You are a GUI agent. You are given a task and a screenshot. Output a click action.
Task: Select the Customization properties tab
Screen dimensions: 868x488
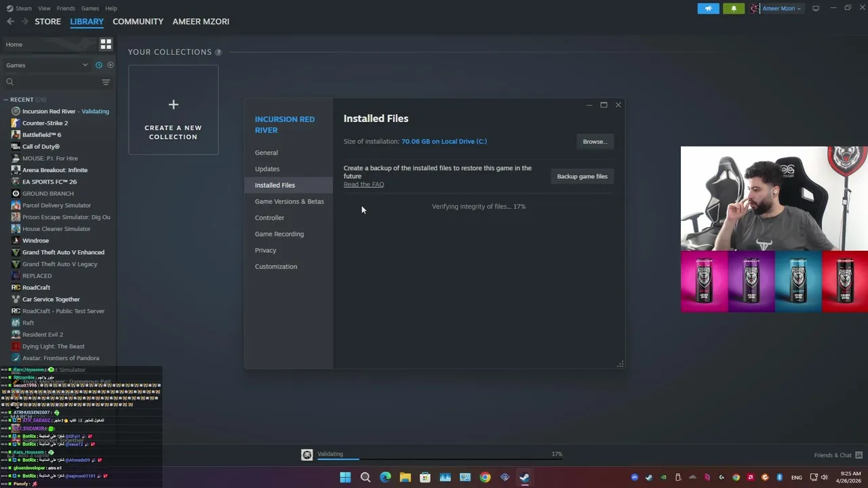point(289,266)
